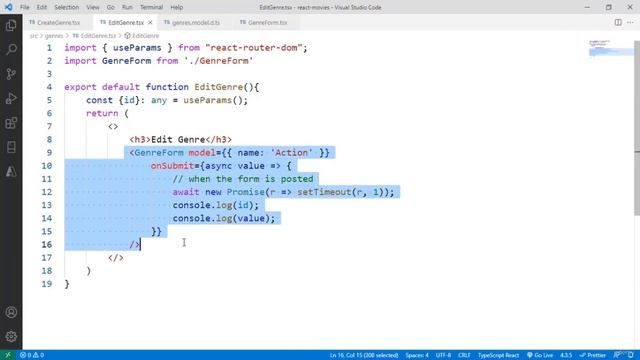
Task: Open the Terminal menu
Action: click(151, 7)
